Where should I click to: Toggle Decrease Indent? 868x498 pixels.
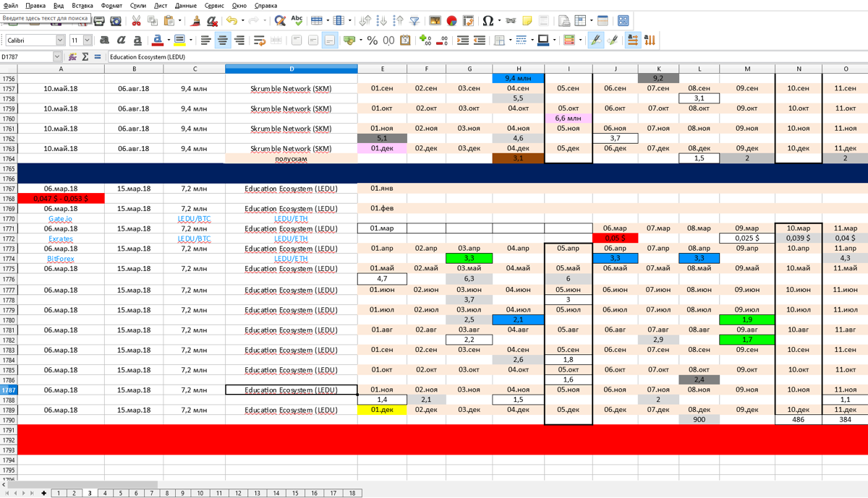pyautogui.click(x=480, y=40)
